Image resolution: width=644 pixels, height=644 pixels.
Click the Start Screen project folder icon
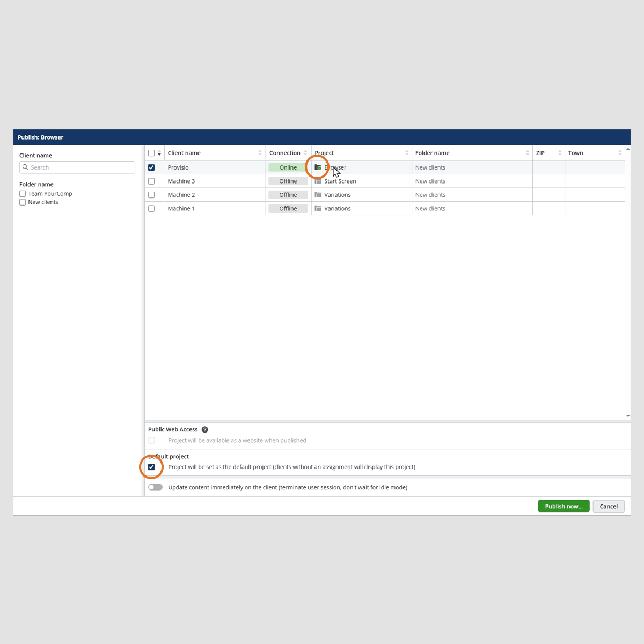(318, 181)
